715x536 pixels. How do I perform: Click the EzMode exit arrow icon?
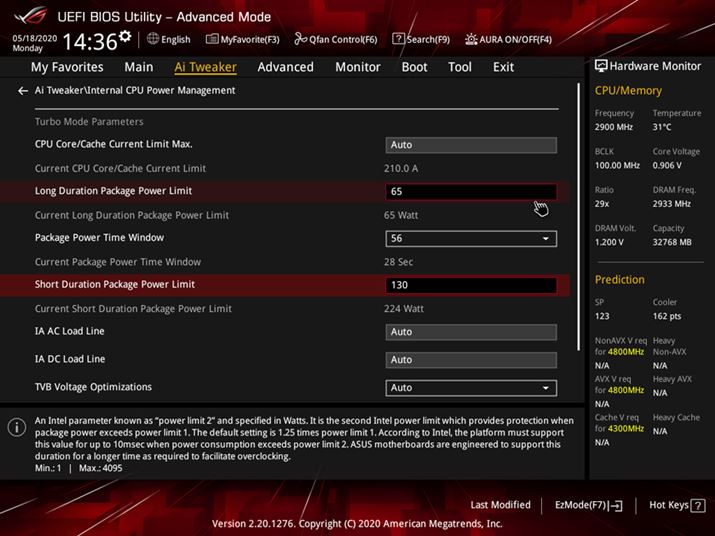pyautogui.click(x=616, y=505)
